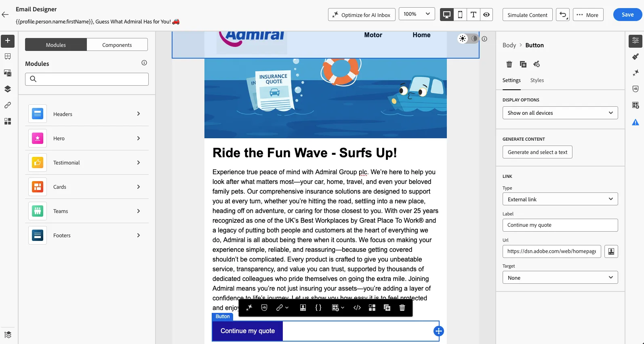Show the source code icon in floating toolbar
The height and width of the screenshot is (344, 644).
(357, 308)
